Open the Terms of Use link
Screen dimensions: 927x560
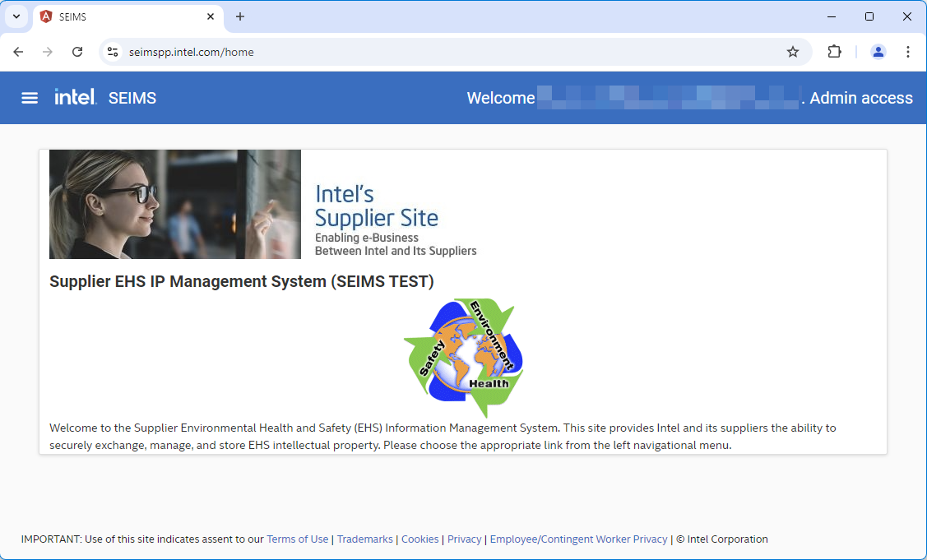coord(298,539)
